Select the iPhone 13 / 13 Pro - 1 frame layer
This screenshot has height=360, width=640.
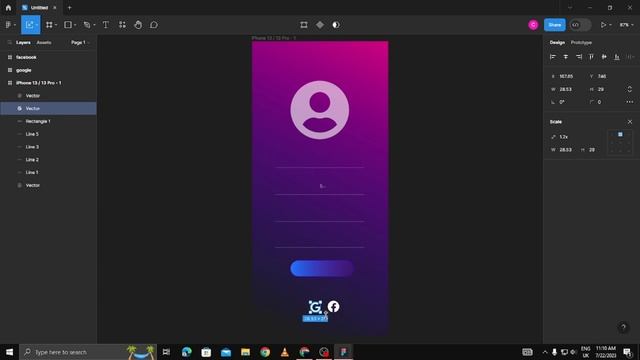coord(48,83)
